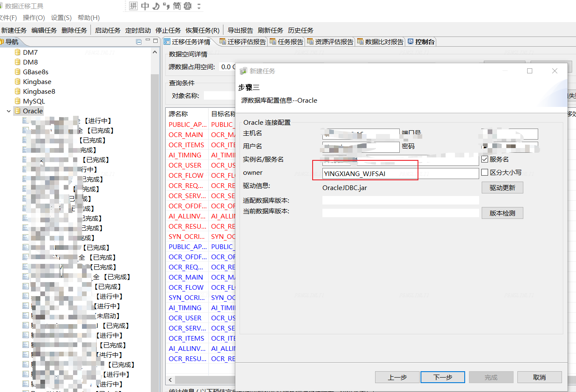This screenshot has height=392, width=576.
Task: Click the 取消 button
Action: [x=539, y=377]
